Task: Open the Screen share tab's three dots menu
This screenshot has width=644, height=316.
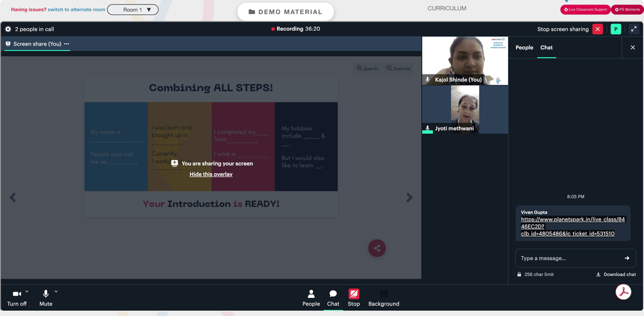Action: point(66,44)
